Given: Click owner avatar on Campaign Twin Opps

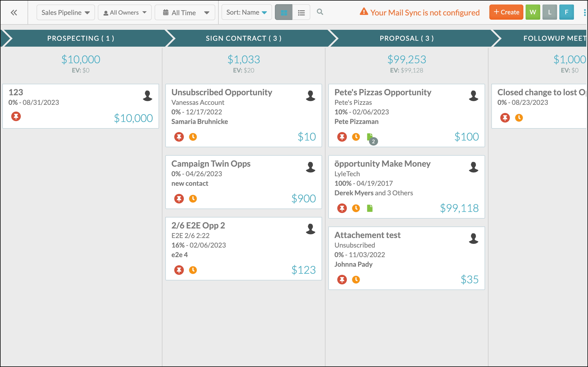Looking at the screenshot, I should point(311,167).
